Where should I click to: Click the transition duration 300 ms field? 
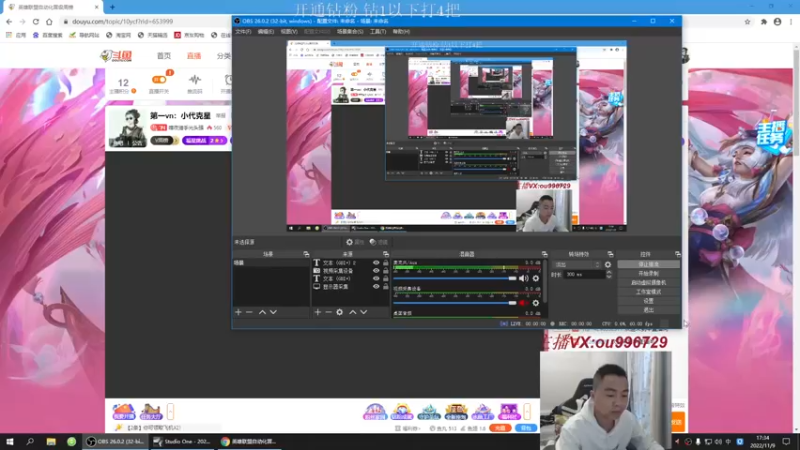[x=584, y=274]
